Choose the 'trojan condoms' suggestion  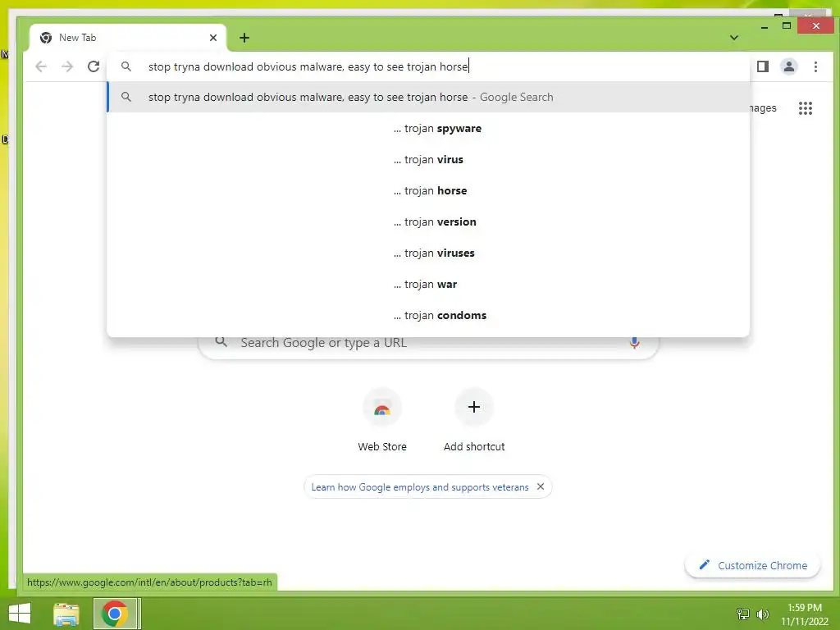click(x=428, y=315)
